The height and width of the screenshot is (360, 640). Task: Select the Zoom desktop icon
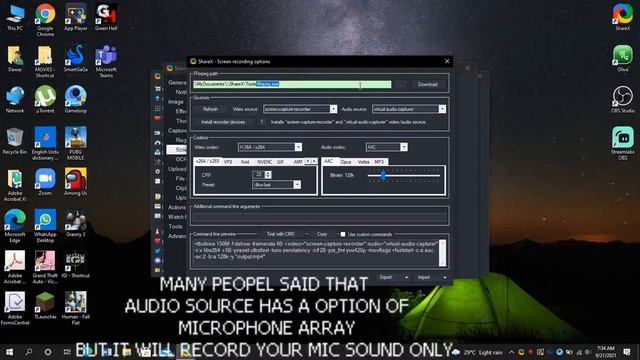[x=45, y=182]
